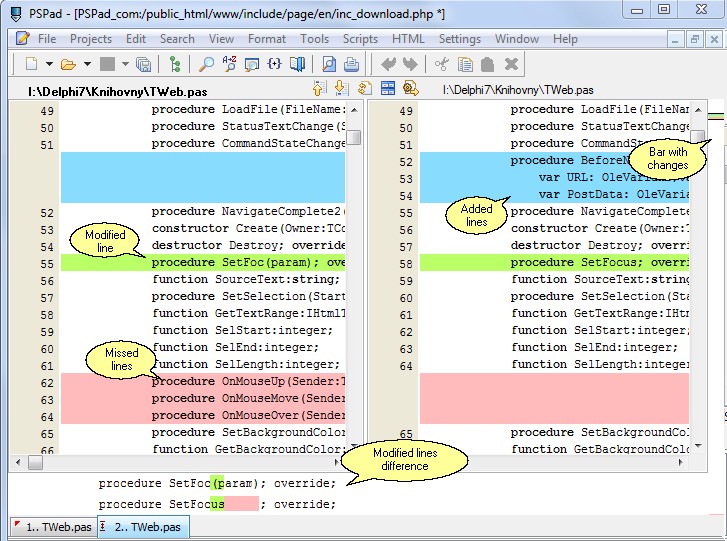This screenshot has width=727, height=541.
Task: Click the Cut scissors icon
Action: coord(441,65)
